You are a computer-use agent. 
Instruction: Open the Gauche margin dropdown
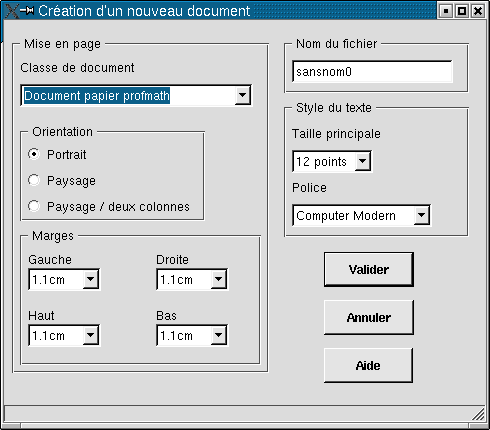click(90, 279)
